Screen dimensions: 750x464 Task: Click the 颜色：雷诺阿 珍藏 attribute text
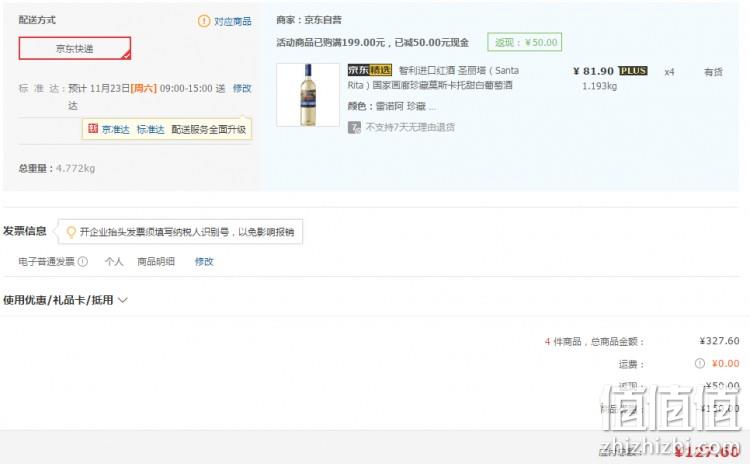391,106
